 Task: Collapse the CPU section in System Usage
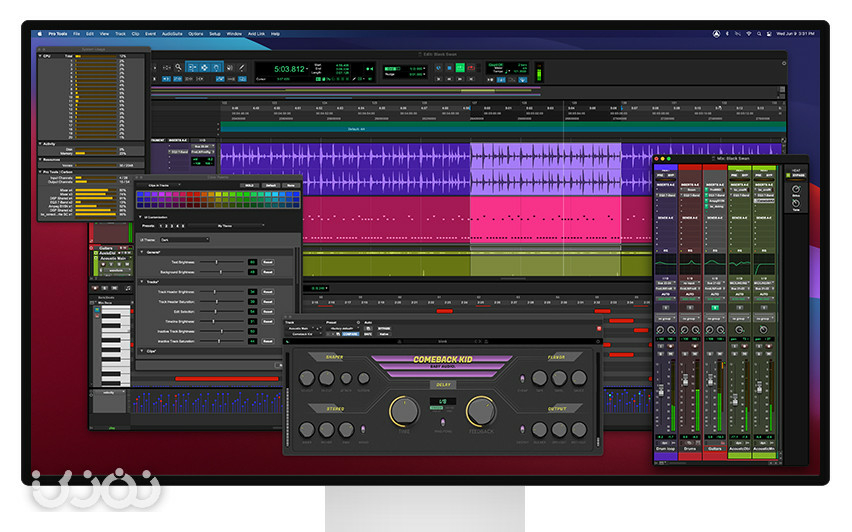pyautogui.click(x=40, y=56)
